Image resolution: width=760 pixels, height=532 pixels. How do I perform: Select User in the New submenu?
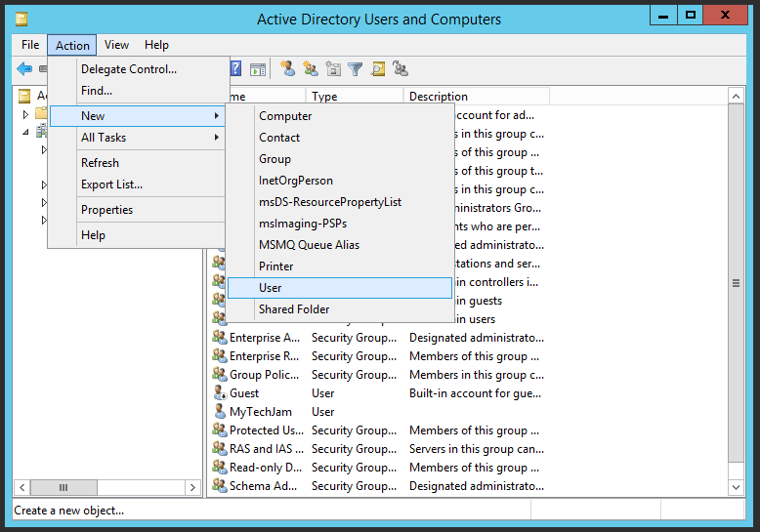(339, 288)
